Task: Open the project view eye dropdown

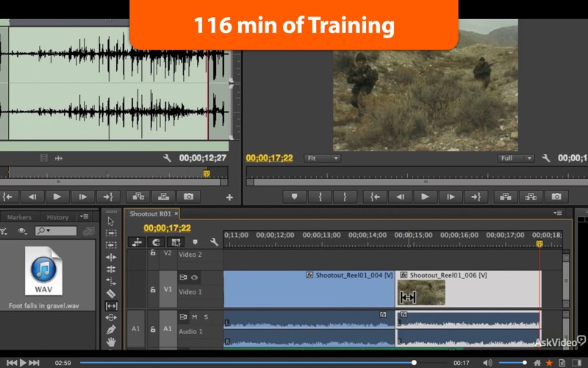Action: pos(22,231)
